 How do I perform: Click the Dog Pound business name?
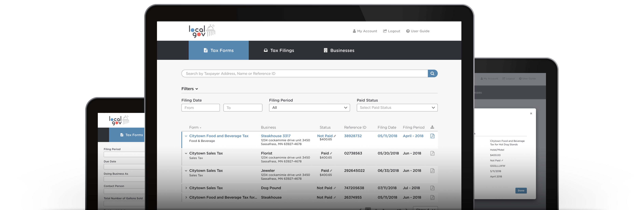(271, 188)
